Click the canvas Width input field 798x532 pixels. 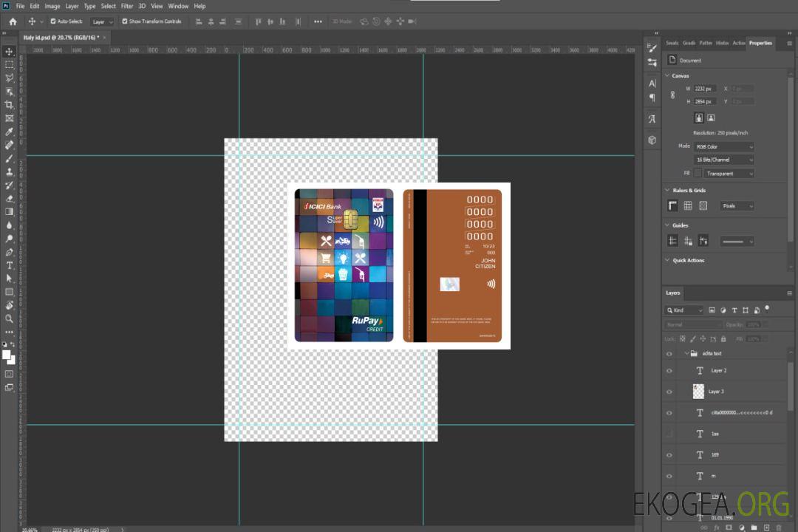(x=706, y=89)
